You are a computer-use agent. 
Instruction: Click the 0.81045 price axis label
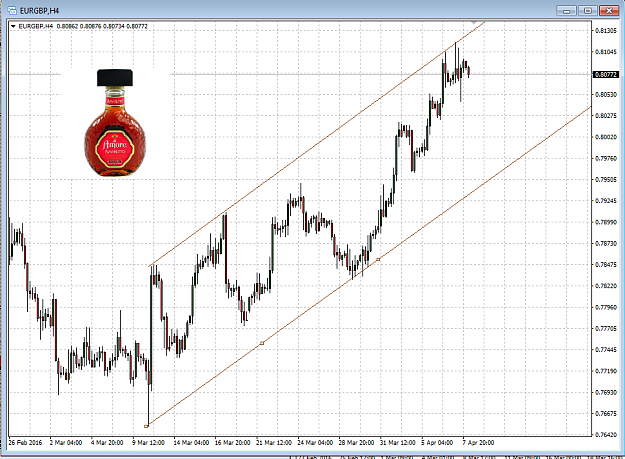605,52
